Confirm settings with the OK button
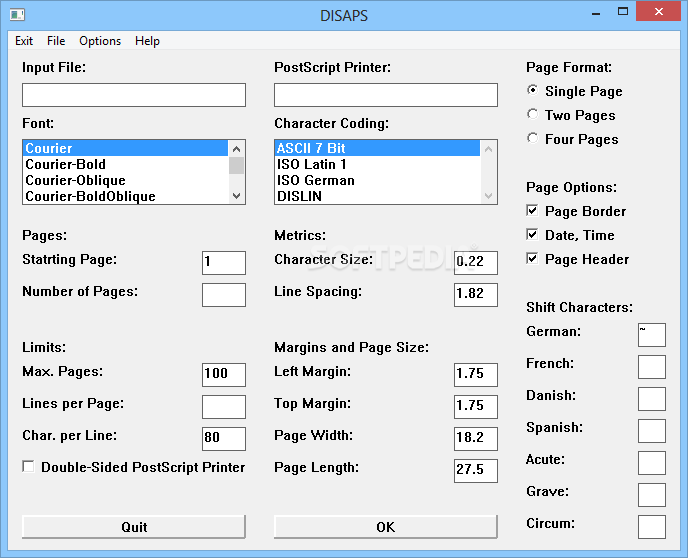 pos(386,526)
